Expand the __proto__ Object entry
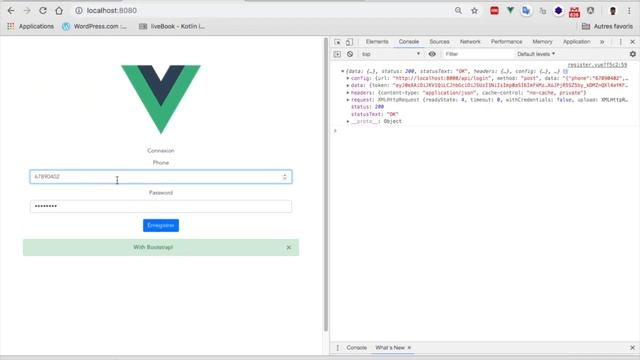The image size is (640, 360). click(x=348, y=122)
